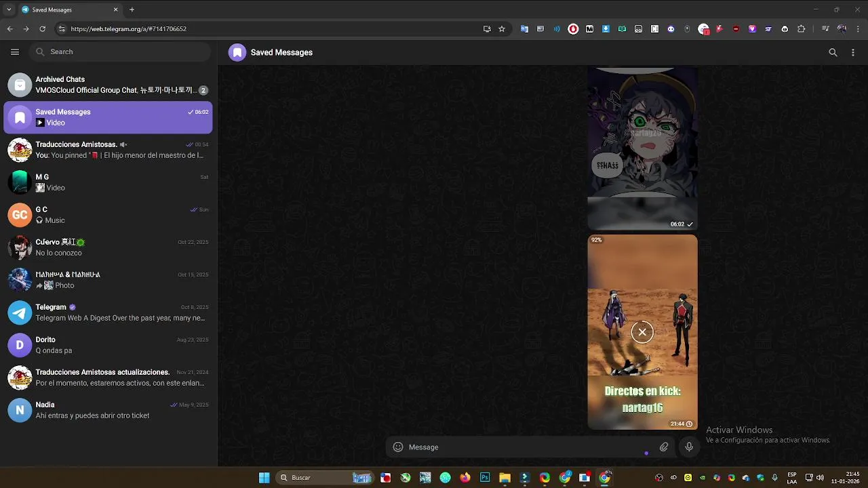Open Telegram hamburger main menu
Viewport: 868px width, 488px height.
point(15,52)
